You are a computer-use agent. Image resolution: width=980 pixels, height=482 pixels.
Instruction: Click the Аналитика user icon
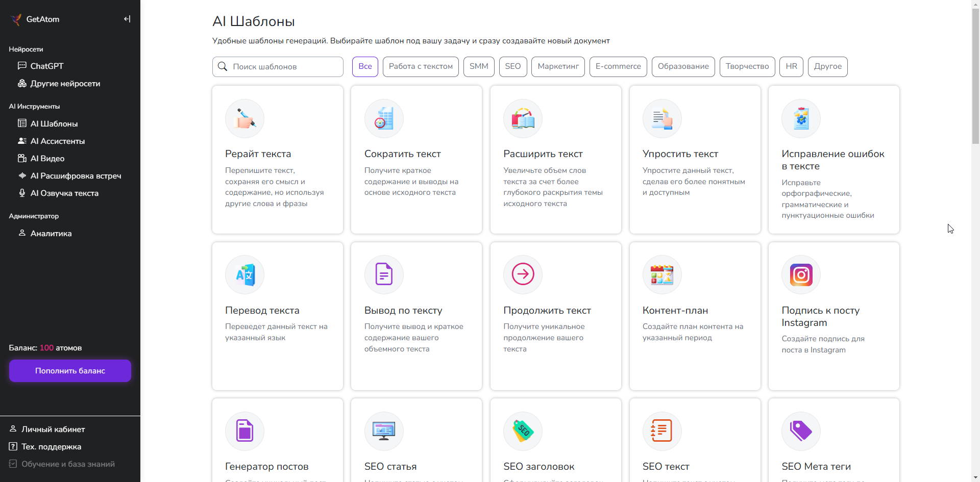[x=22, y=233]
